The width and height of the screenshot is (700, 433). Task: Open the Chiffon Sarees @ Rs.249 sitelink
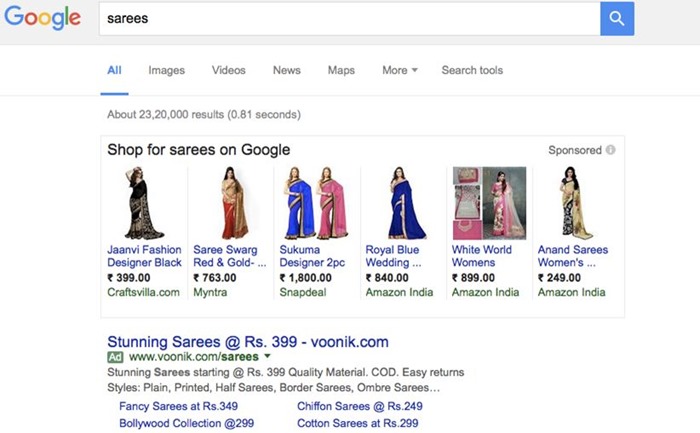tap(359, 406)
